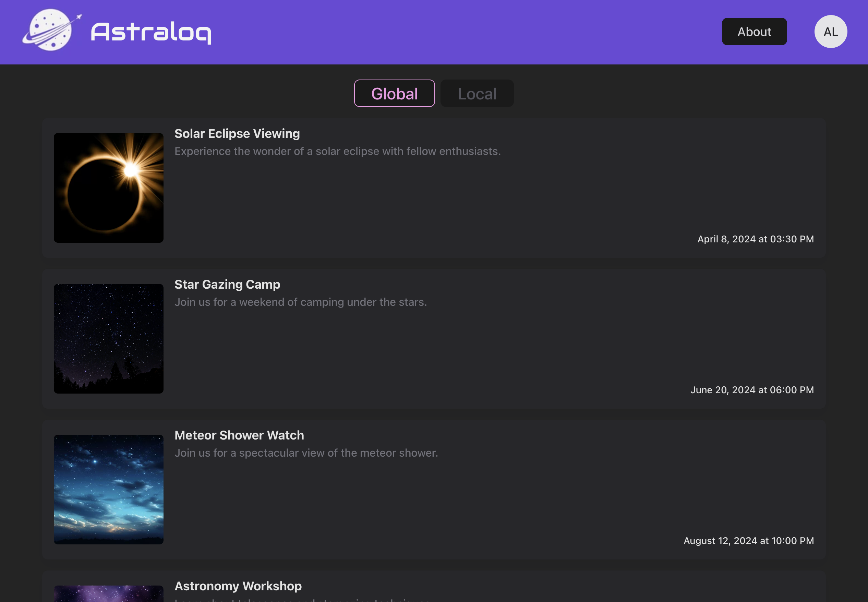Screen dimensions: 868x602
Task: Open the About page
Action: 754,32
